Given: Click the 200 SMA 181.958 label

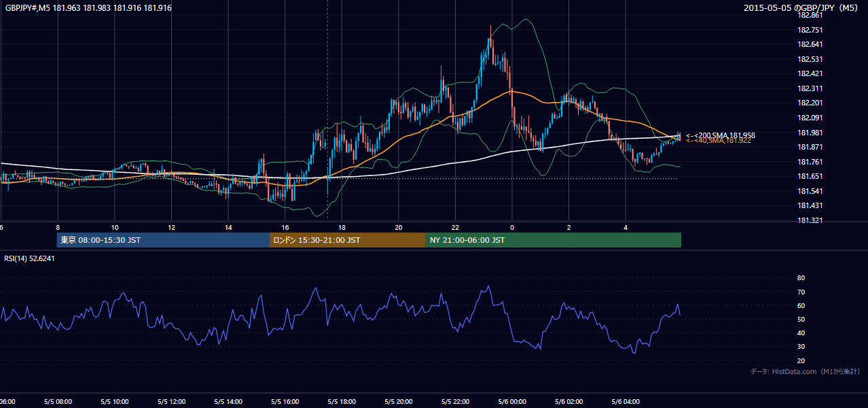Looking at the screenshot, I should coord(721,135).
